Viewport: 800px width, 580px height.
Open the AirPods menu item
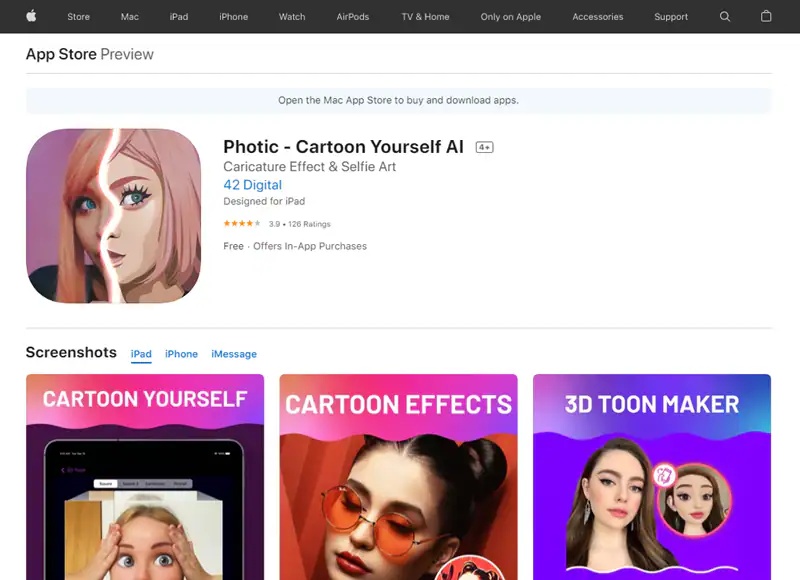(353, 17)
